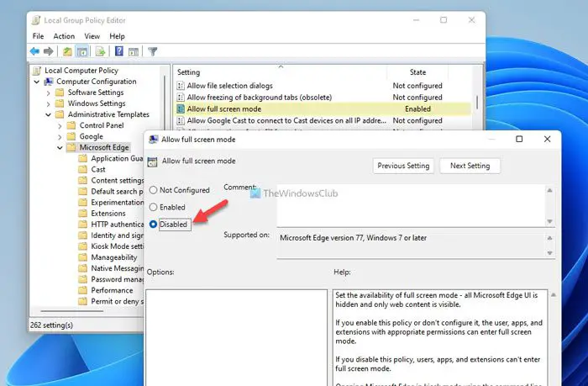Viewport: 588px width, 386px height.
Task: Expand the Control Panel node
Action: click(x=60, y=126)
